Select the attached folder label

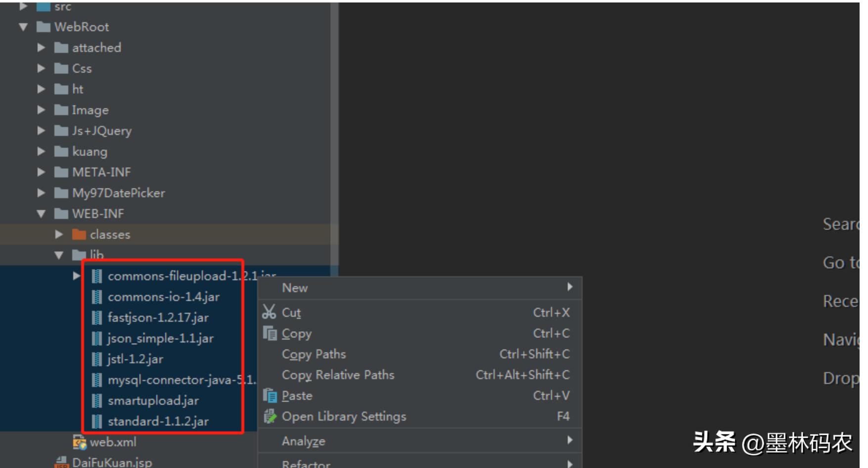(x=97, y=47)
